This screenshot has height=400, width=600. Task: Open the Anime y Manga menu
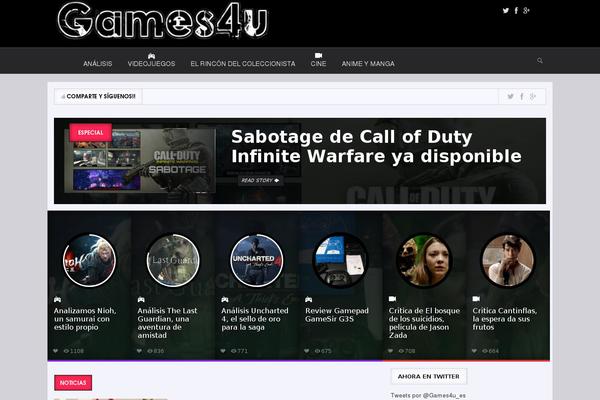[368, 64]
